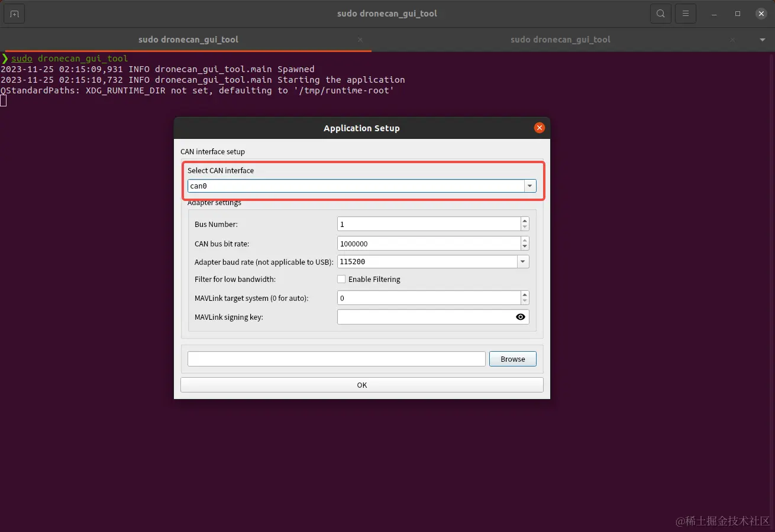Open the terminal hamburger menu

pos(686,14)
